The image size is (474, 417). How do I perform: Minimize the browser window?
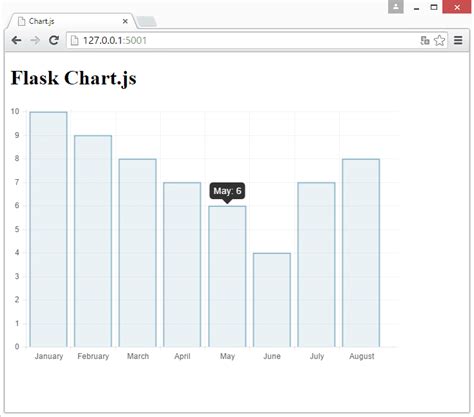416,7
